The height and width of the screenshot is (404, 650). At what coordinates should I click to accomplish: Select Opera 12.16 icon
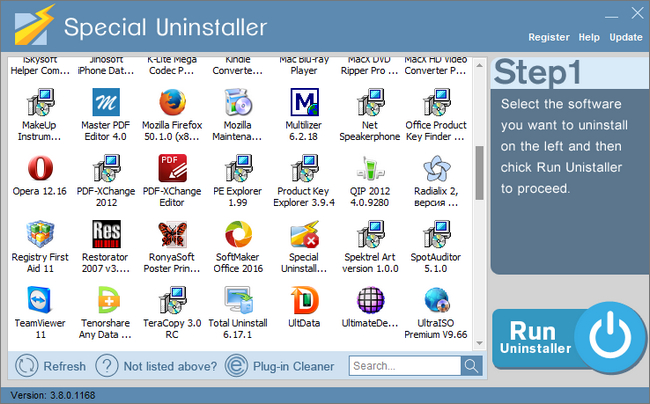pos(40,168)
